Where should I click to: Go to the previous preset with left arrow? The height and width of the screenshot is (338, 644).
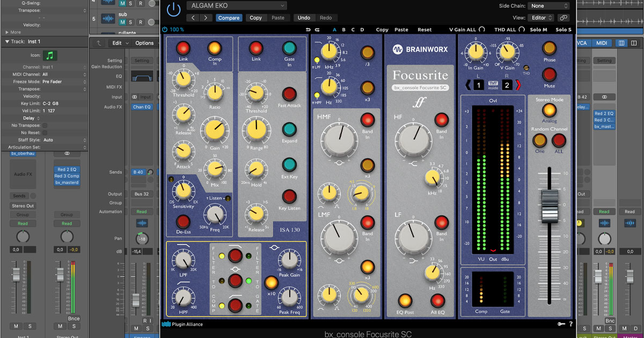tap(193, 18)
